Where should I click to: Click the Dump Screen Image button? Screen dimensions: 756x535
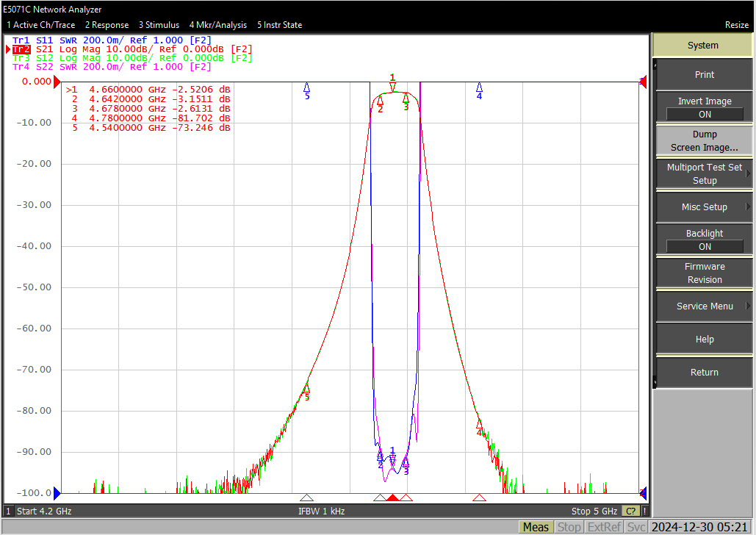(705, 141)
